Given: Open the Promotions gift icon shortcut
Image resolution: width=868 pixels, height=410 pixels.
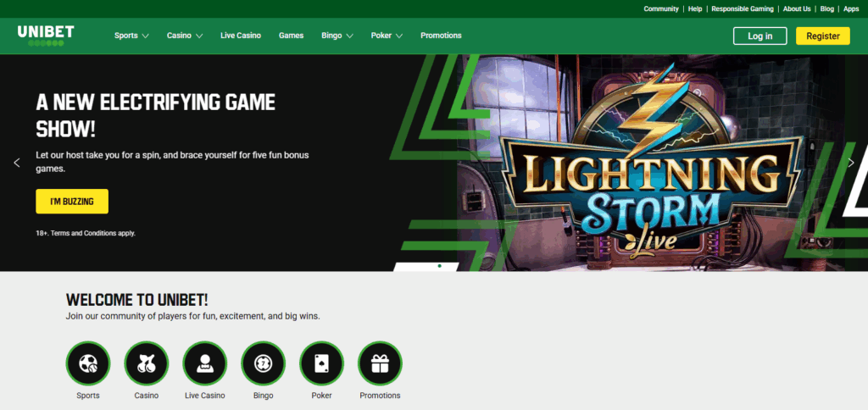Looking at the screenshot, I should tap(380, 363).
